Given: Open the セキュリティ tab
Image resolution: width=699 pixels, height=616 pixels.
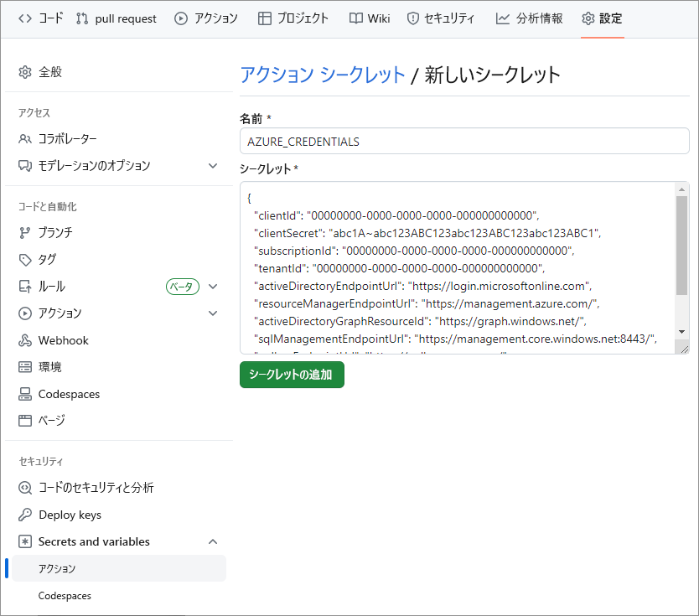Looking at the screenshot, I should [441, 18].
